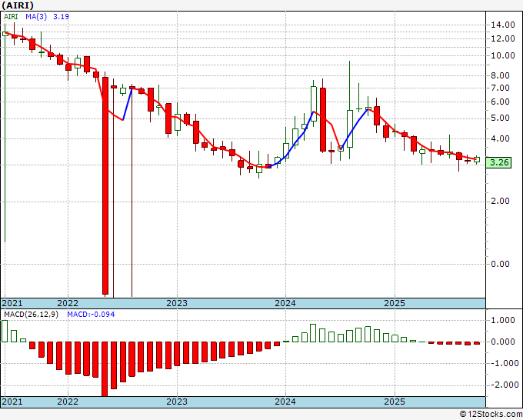
Task: Click the MACD(26,12,9) indicator label
Action: pyautogui.click(x=31, y=315)
